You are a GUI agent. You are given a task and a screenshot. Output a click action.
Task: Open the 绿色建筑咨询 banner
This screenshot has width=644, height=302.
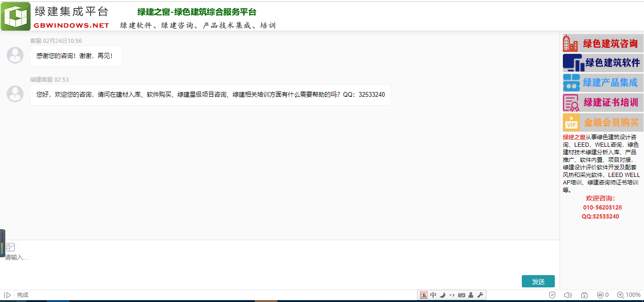602,43
